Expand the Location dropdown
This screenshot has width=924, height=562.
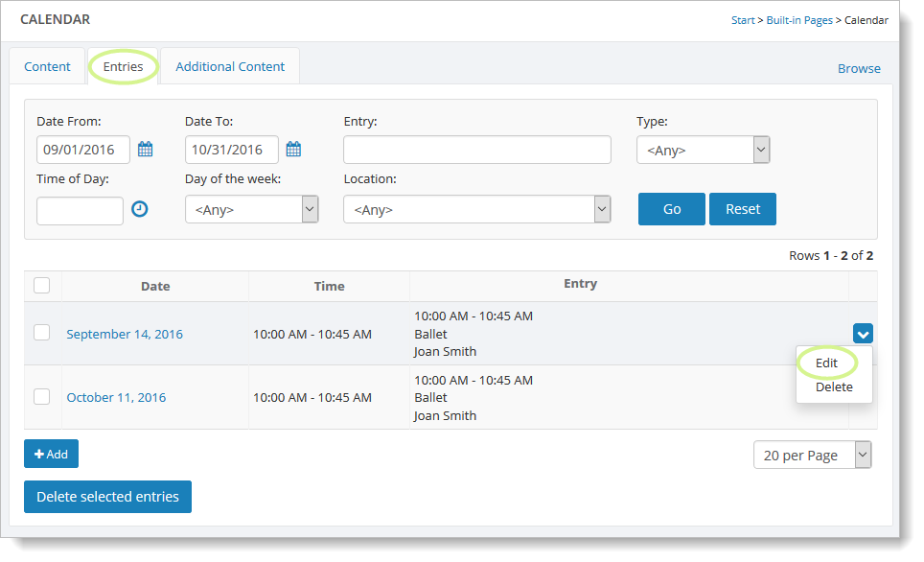tap(476, 209)
